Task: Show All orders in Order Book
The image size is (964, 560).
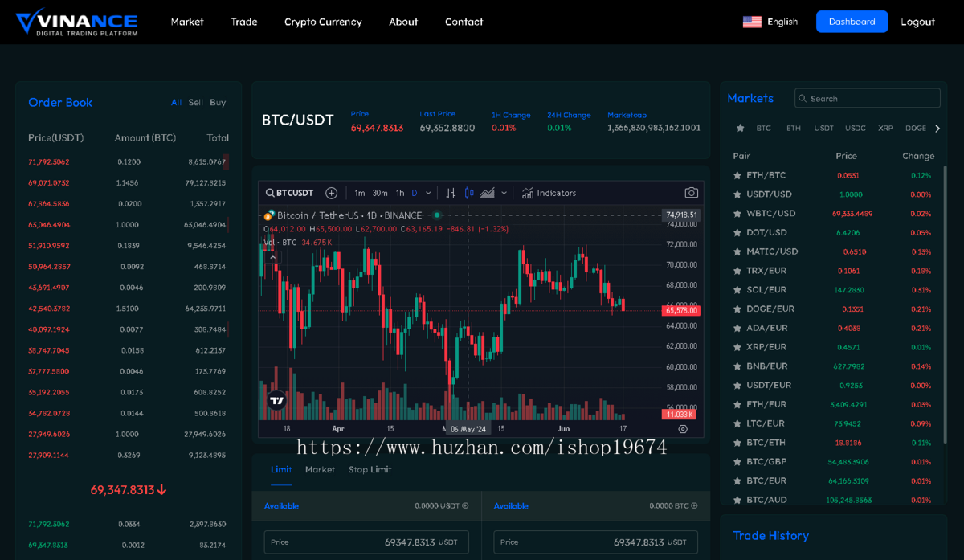Action: point(176,103)
